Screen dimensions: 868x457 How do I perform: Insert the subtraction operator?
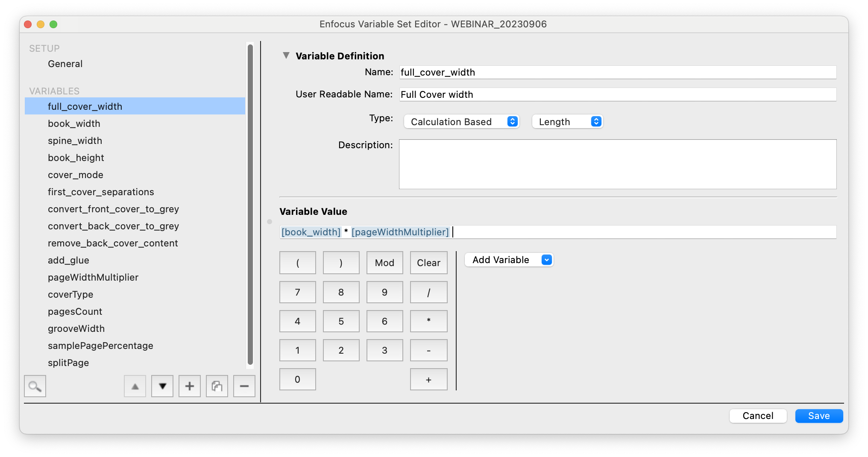tap(429, 350)
